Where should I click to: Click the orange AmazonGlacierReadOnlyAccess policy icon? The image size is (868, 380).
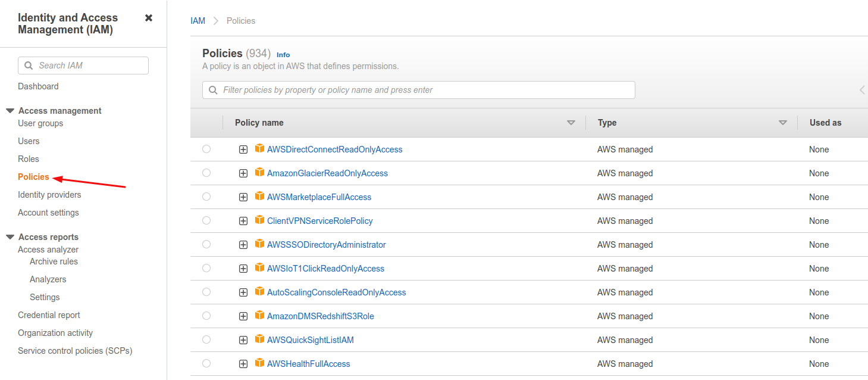[x=259, y=172]
